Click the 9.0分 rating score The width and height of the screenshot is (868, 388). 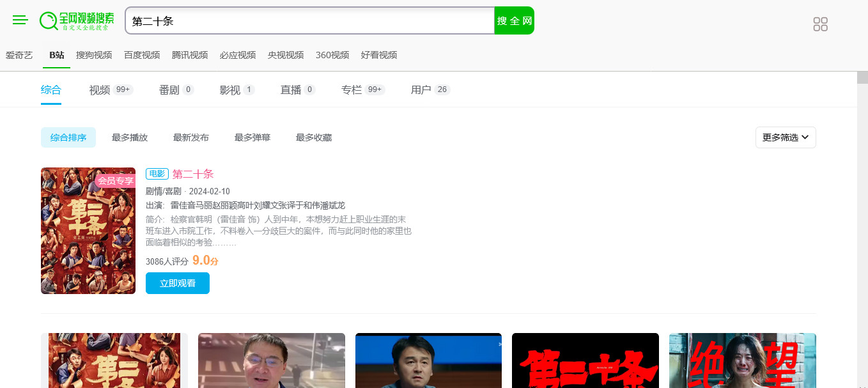[x=205, y=260]
